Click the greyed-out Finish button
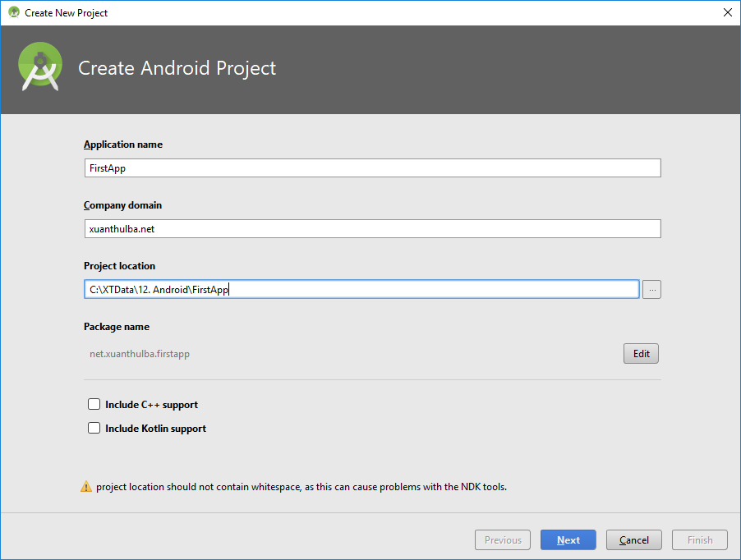The width and height of the screenshot is (741, 560). (x=700, y=540)
